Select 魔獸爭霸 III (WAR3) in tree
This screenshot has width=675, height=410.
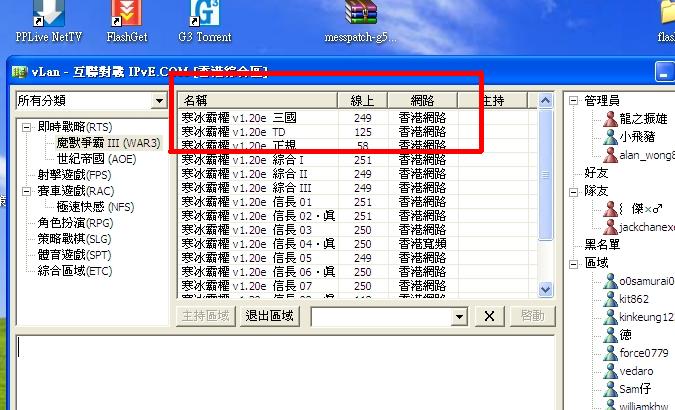[108, 143]
